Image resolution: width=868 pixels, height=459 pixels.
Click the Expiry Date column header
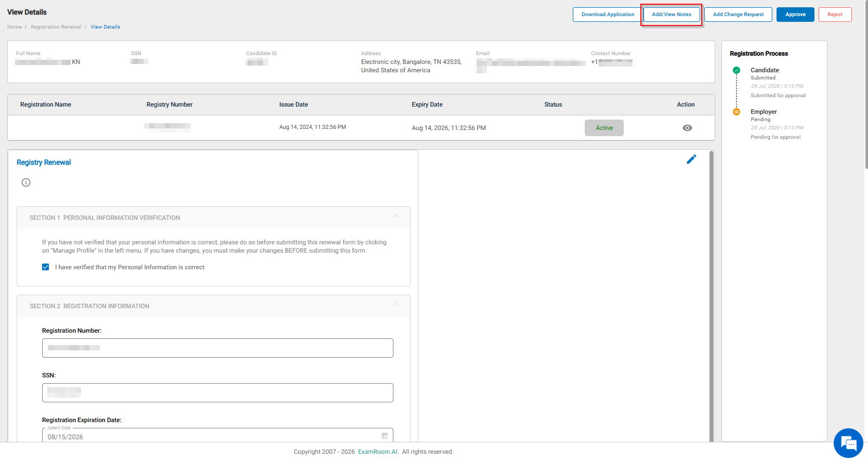(x=427, y=104)
